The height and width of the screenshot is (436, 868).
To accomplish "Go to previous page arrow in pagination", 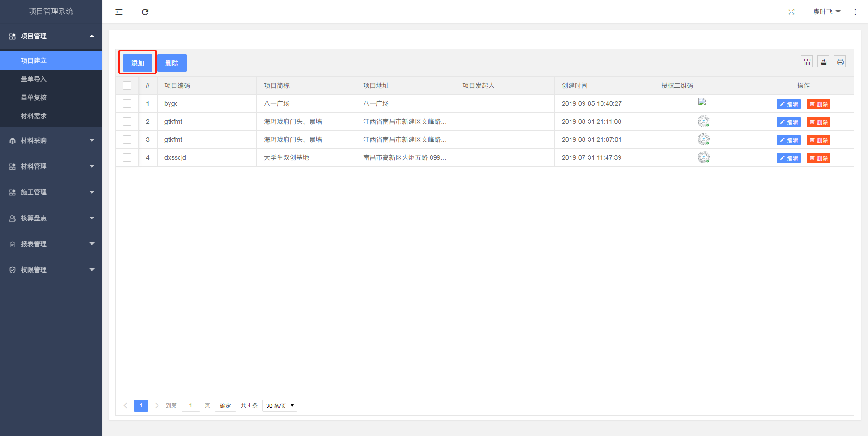I will (125, 406).
